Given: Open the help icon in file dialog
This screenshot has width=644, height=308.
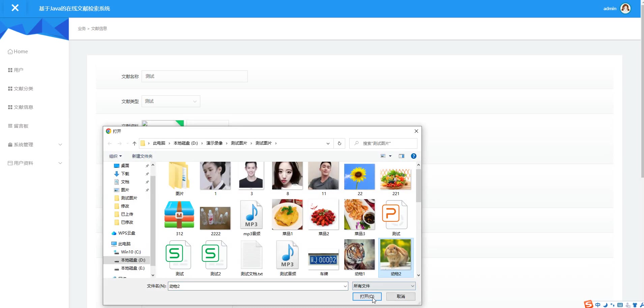Looking at the screenshot, I should pyautogui.click(x=414, y=156).
